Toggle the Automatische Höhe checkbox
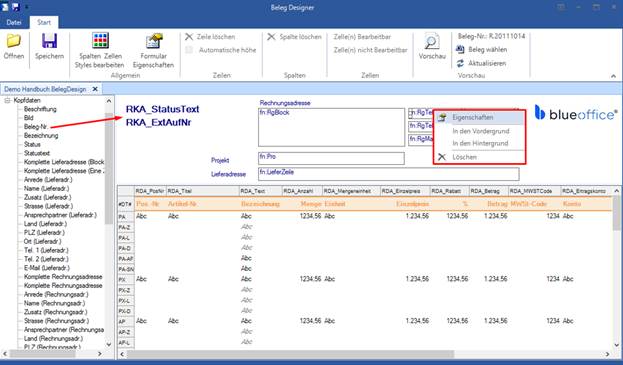The width and height of the screenshot is (623, 365). (189, 50)
